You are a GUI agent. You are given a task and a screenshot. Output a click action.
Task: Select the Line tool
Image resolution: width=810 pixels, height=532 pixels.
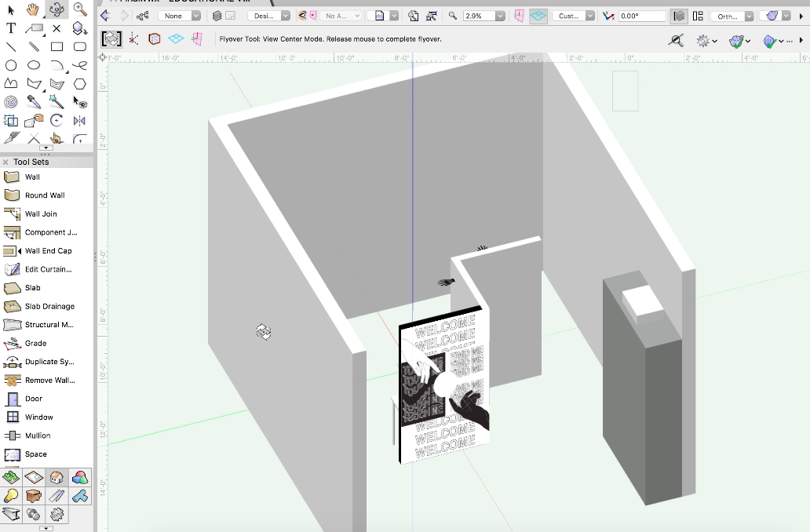click(11, 46)
